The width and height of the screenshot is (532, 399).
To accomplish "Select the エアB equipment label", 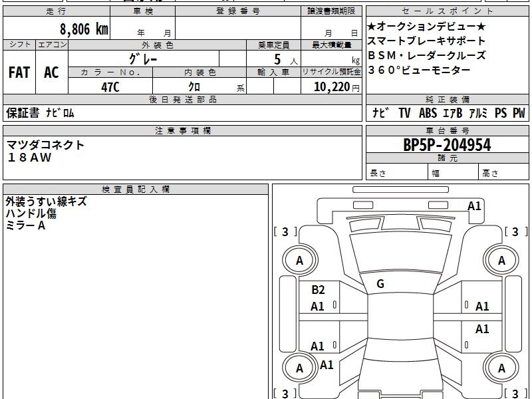I will tap(453, 113).
